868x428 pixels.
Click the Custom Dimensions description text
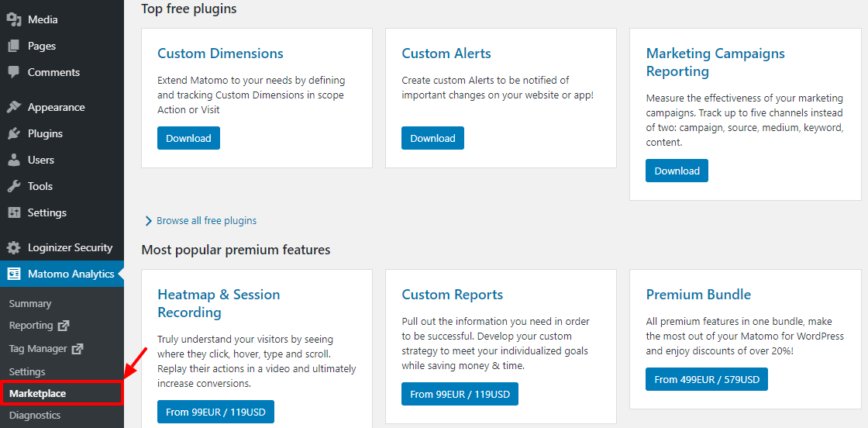click(251, 95)
